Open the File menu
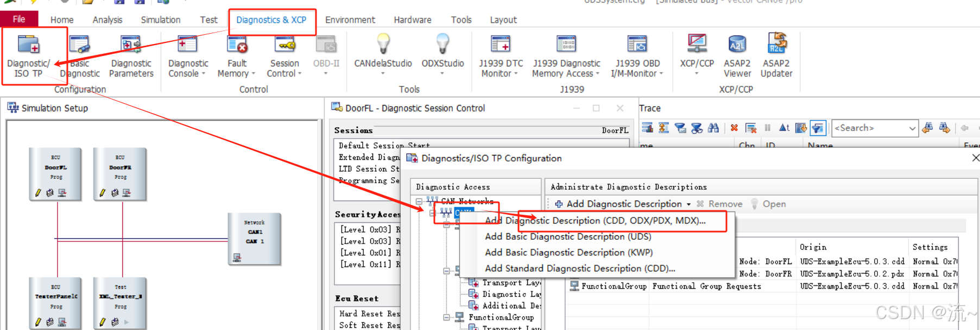This screenshot has width=980, height=330. tap(19, 19)
